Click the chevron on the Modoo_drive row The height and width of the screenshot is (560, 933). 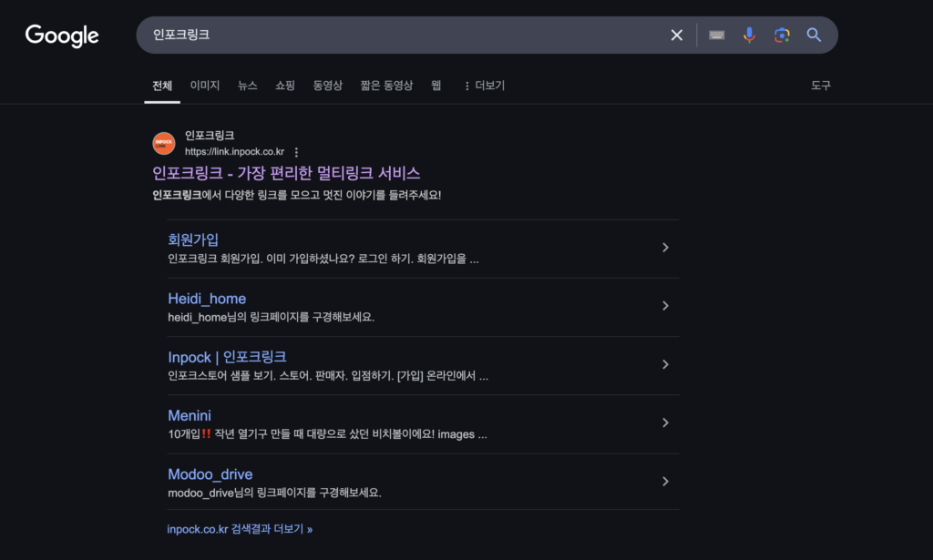pos(665,482)
